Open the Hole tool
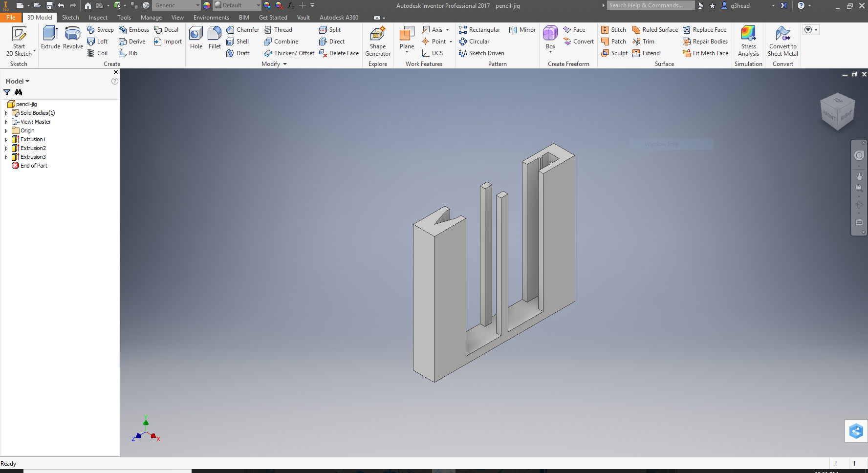Image resolution: width=868 pixels, height=473 pixels. pyautogui.click(x=196, y=37)
